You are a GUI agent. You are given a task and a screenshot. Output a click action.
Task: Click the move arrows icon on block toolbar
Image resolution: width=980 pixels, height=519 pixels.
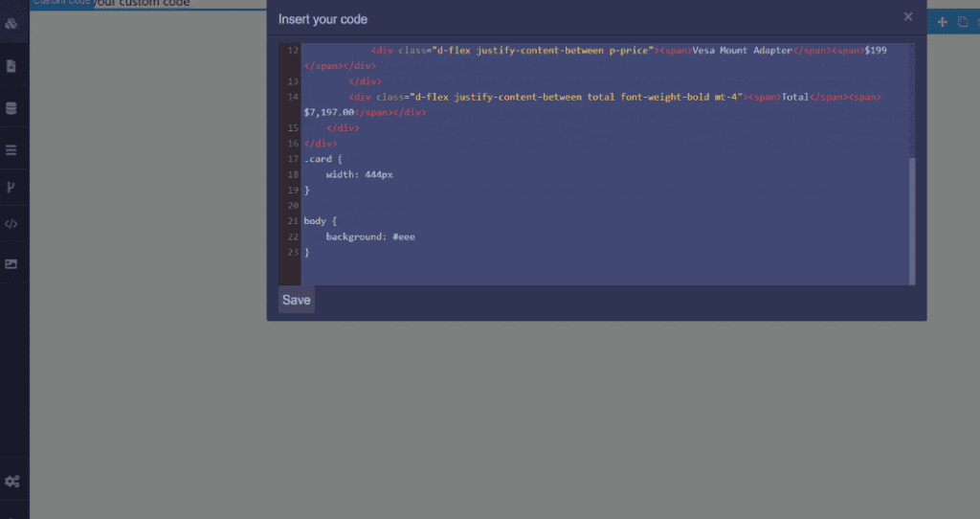coord(942,22)
